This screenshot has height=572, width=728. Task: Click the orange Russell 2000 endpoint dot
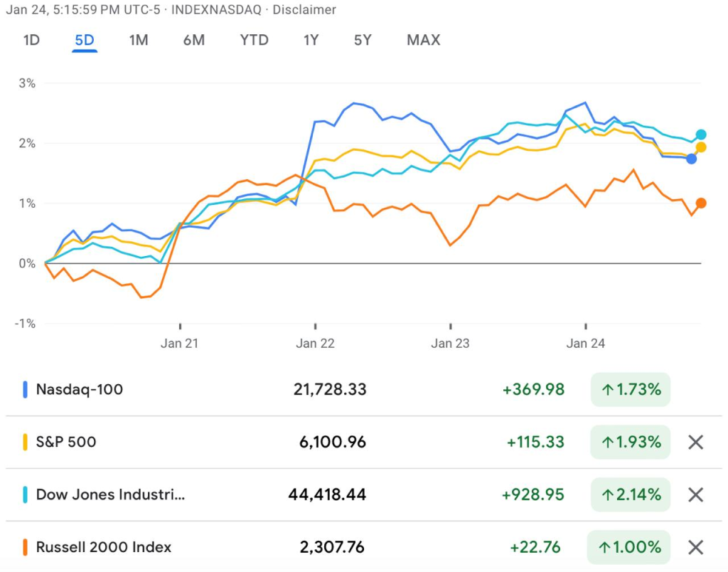click(701, 203)
